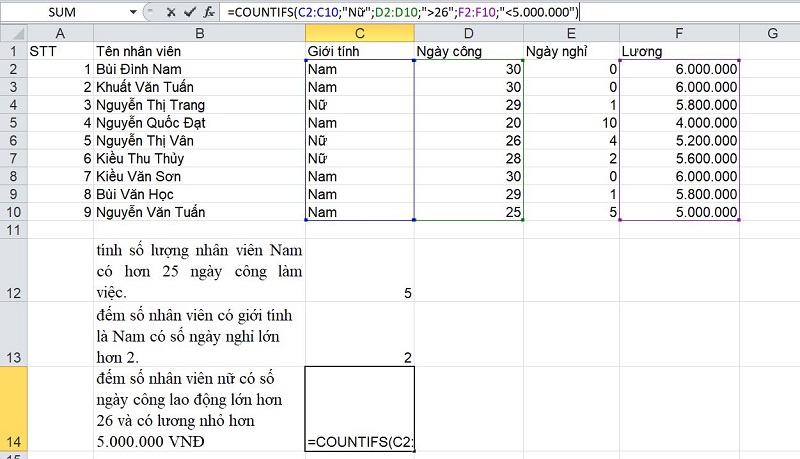Click the 'Giới tính' header cell
This screenshot has width=800, height=459.
(360, 51)
